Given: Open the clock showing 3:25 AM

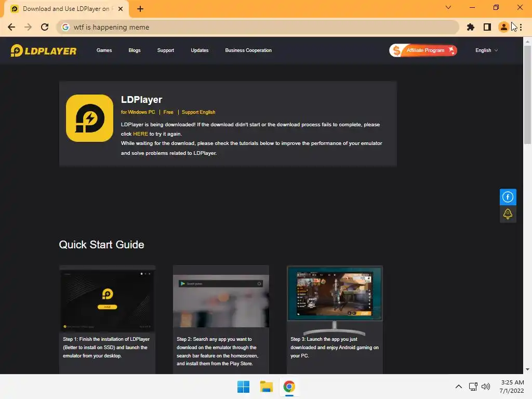Looking at the screenshot, I should [512, 387].
